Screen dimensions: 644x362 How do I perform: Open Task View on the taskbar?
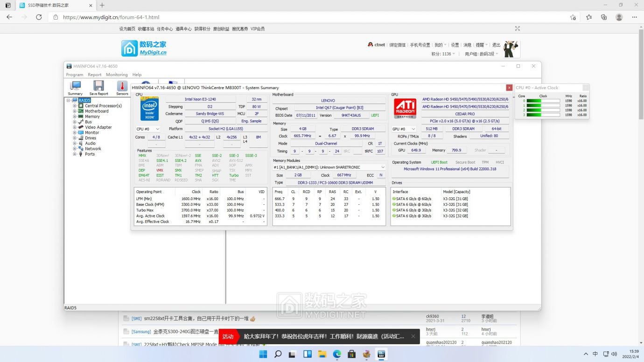pyautogui.click(x=293, y=354)
